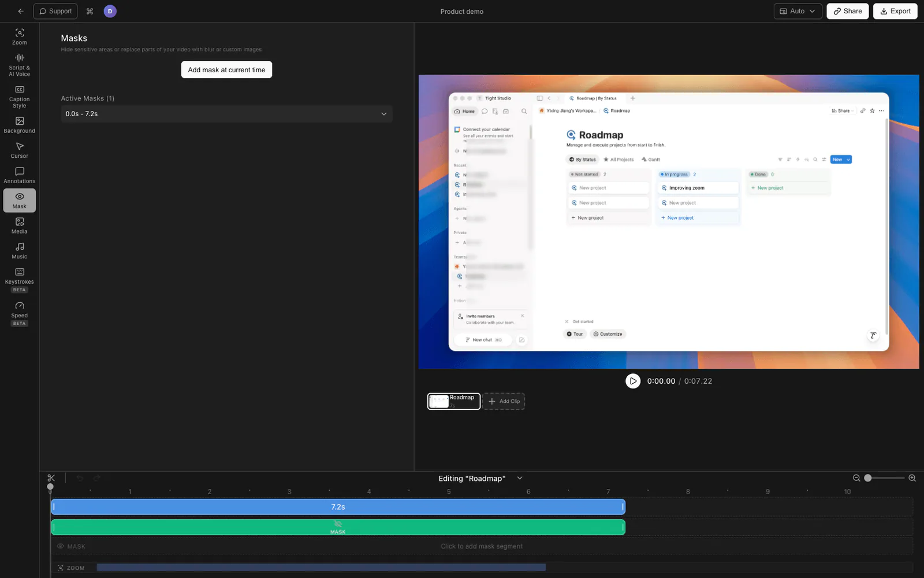Open the Zoom tool in the sidebar
The image size is (924, 578).
point(20,36)
